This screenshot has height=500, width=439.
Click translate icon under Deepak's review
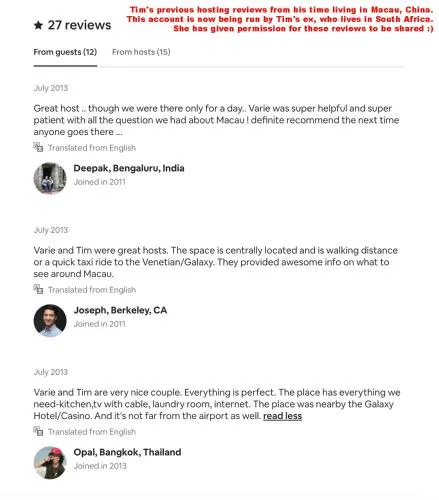[38, 147]
